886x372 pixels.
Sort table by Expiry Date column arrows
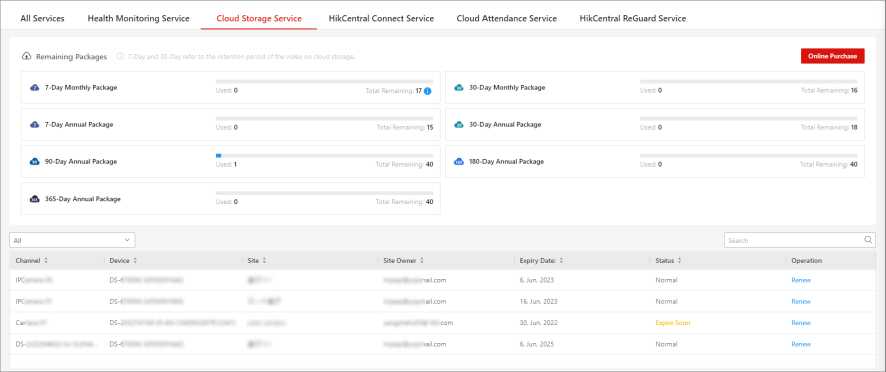click(x=561, y=261)
